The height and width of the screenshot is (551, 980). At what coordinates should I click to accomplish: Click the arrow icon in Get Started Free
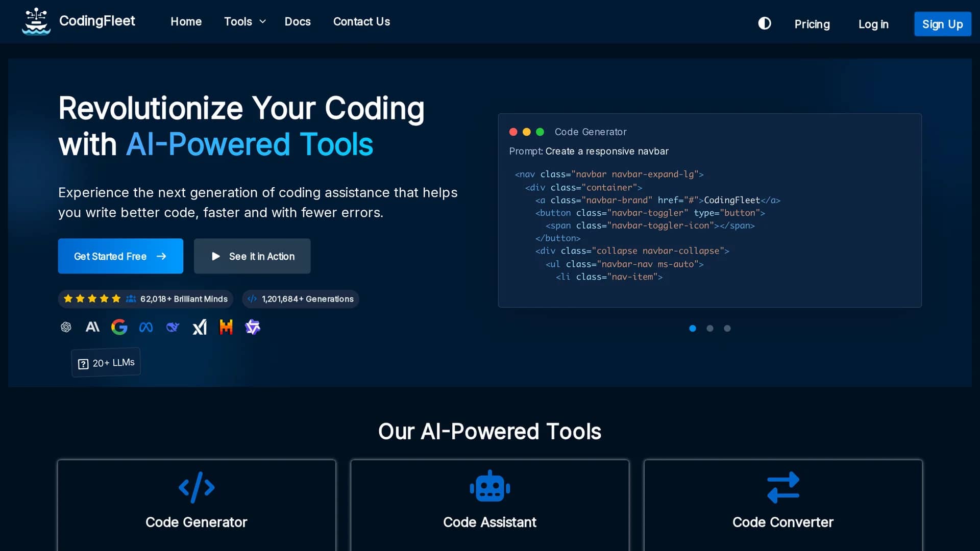point(161,256)
